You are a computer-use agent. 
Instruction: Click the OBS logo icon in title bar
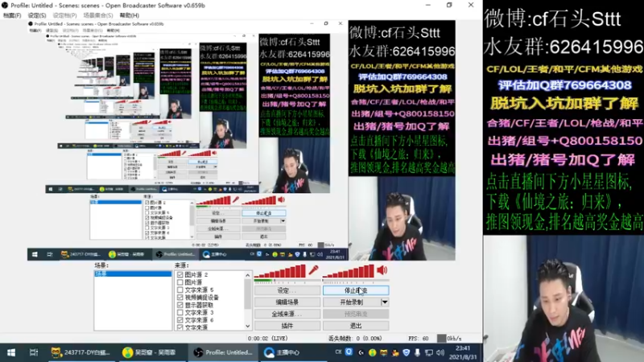point(5,6)
